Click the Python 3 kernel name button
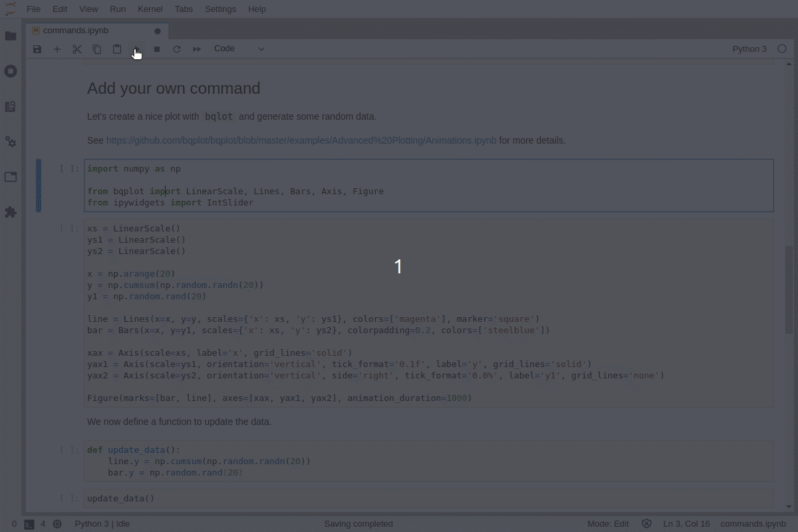 tap(749, 49)
